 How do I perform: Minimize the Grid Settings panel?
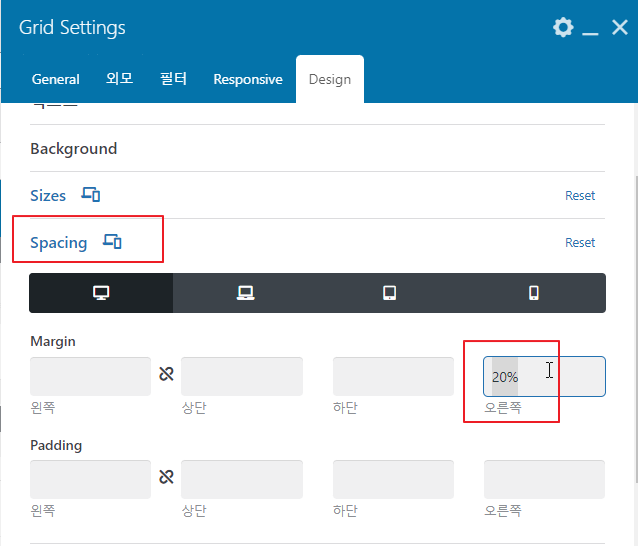[x=590, y=28]
